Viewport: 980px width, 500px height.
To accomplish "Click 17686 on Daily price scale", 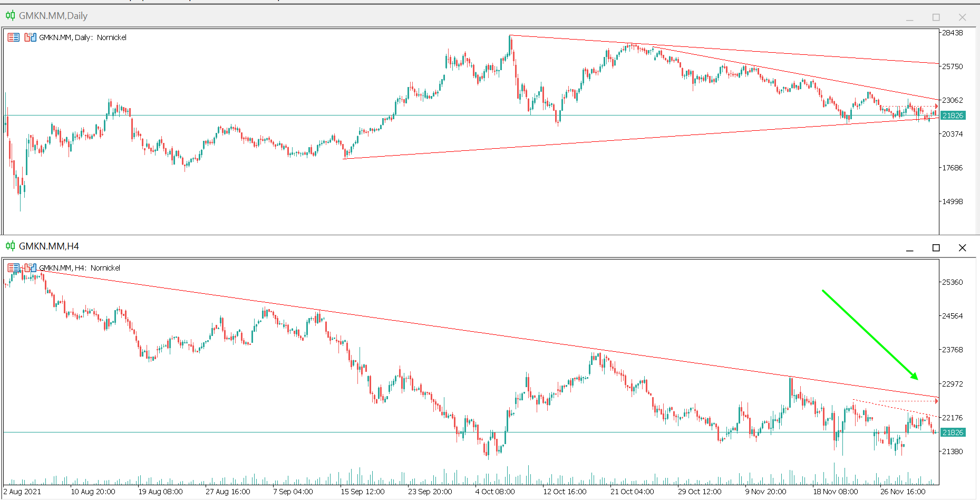I will [953, 168].
